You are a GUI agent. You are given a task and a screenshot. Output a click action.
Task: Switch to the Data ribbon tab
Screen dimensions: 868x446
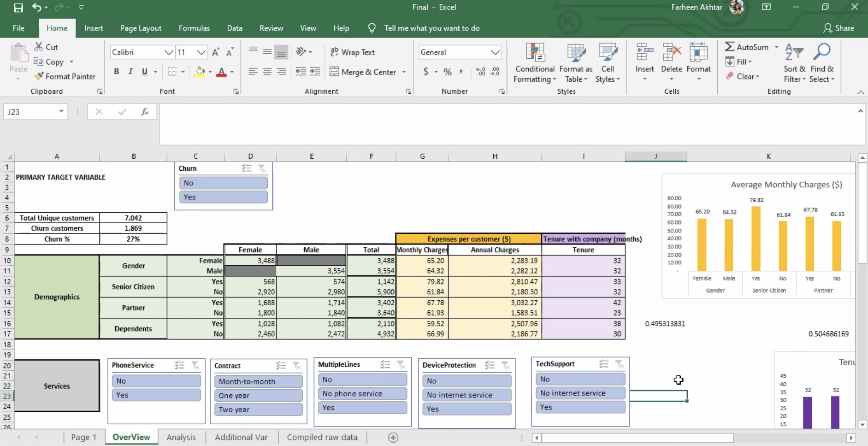tap(235, 28)
